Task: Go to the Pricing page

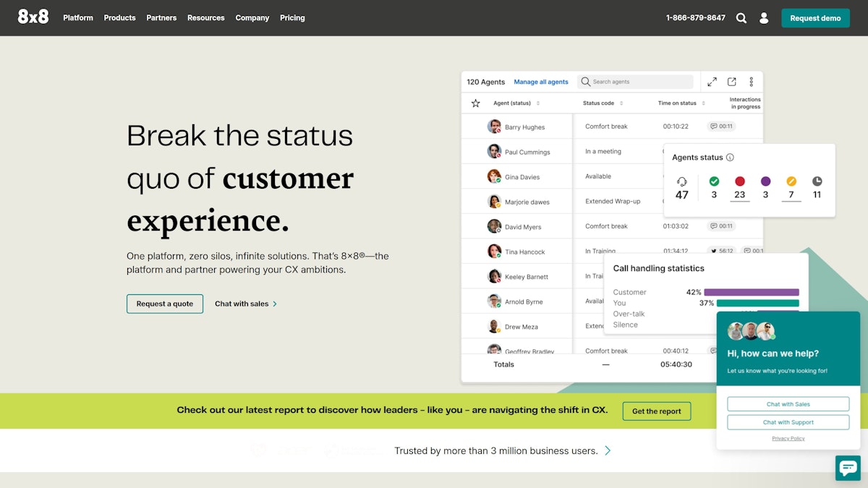Action: 292,18
